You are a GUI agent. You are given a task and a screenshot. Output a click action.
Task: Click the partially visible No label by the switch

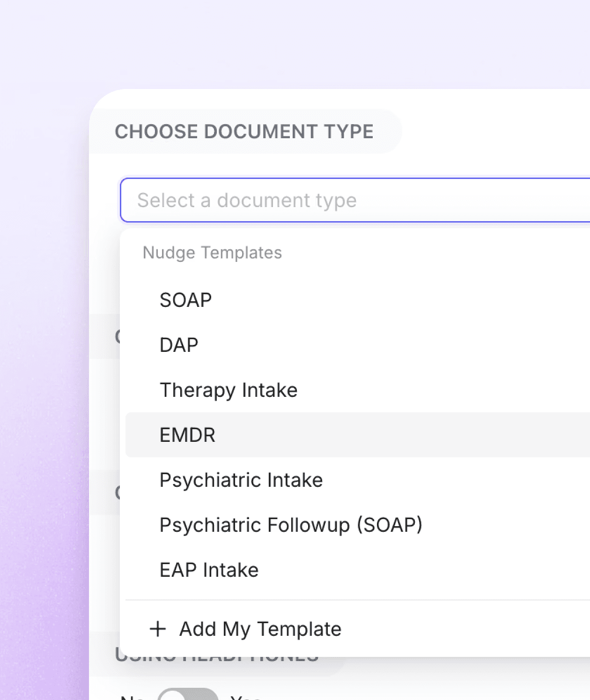(132, 697)
